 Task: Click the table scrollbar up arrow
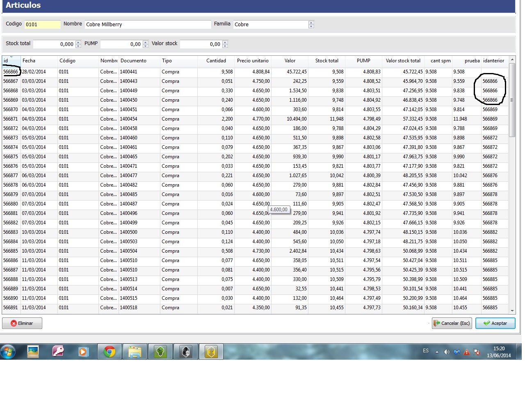(x=512, y=59)
